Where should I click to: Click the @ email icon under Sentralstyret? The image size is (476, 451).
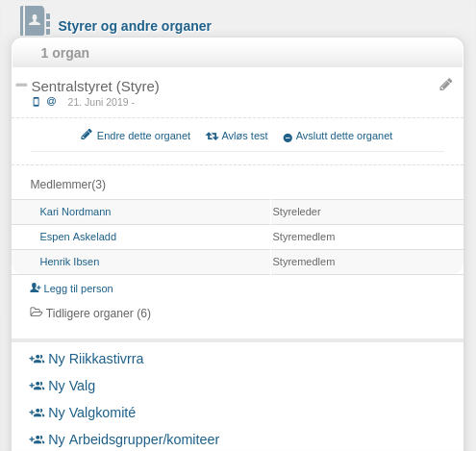(x=51, y=102)
